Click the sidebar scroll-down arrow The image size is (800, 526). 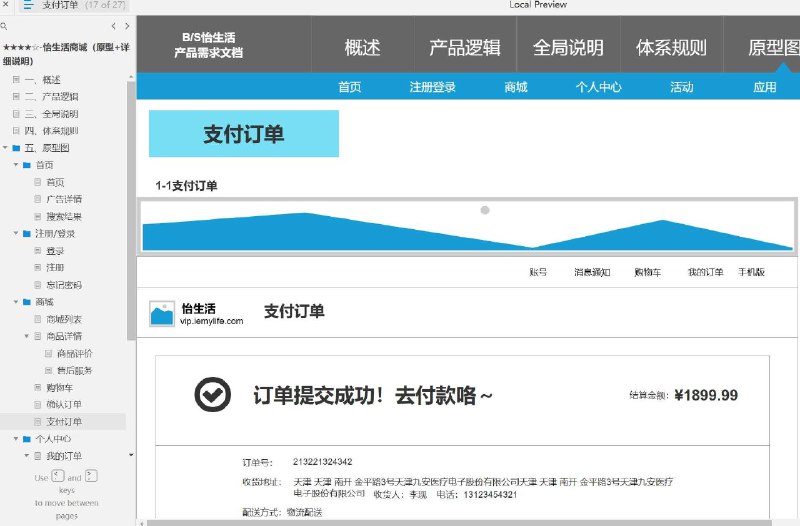pyautogui.click(x=131, y=455)
